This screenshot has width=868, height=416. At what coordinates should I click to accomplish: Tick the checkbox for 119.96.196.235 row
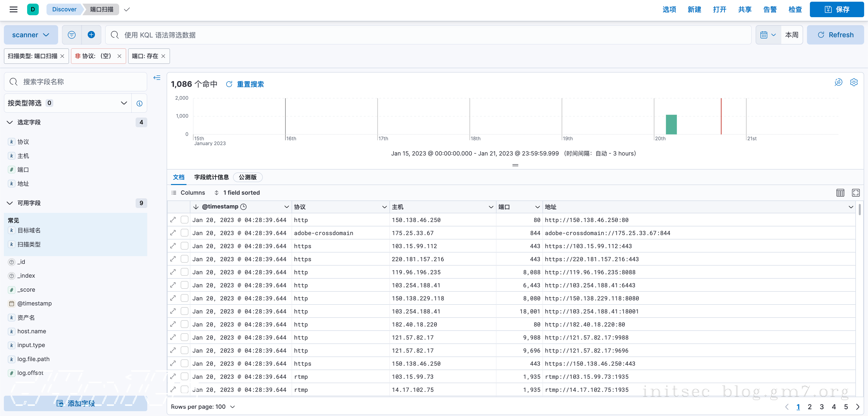(184, 272)
